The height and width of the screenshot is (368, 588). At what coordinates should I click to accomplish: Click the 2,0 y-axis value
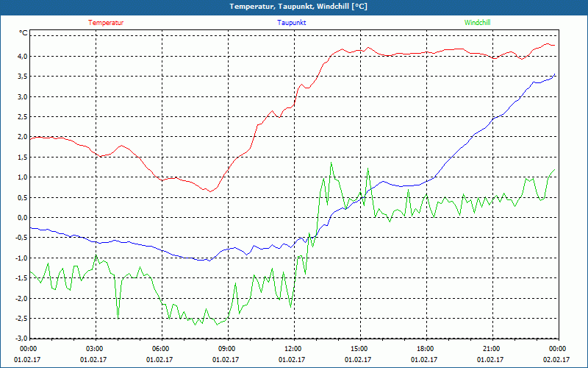tap(23, 137)
